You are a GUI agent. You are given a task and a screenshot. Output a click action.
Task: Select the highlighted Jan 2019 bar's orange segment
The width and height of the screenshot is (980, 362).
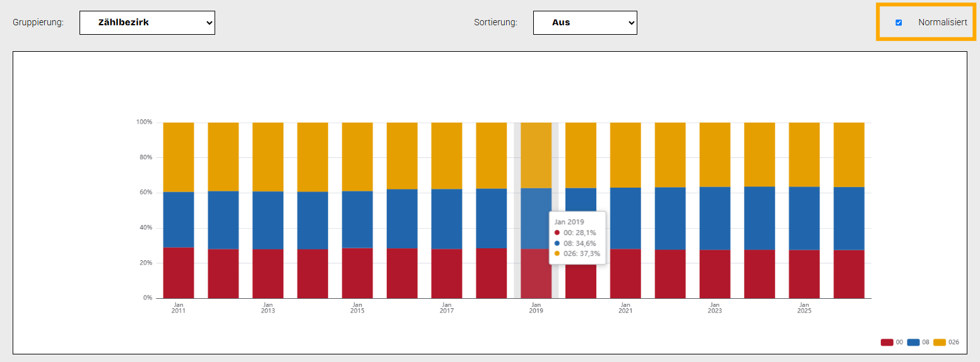tap(536, 155)
